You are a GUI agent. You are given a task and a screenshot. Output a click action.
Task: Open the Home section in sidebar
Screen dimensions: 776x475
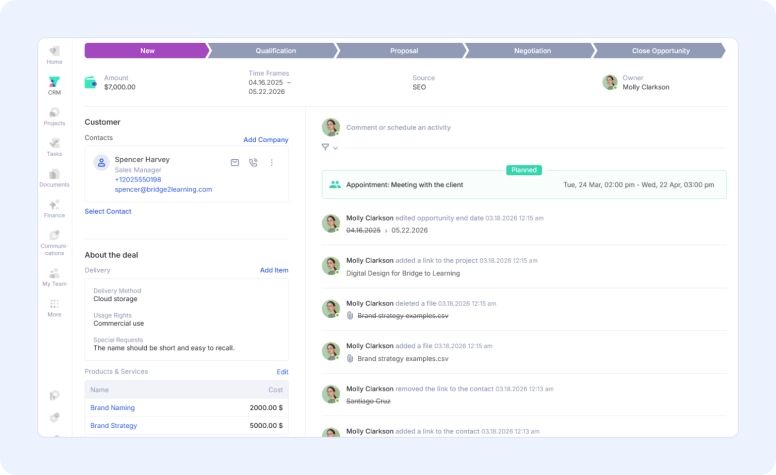tap(54, 55)
